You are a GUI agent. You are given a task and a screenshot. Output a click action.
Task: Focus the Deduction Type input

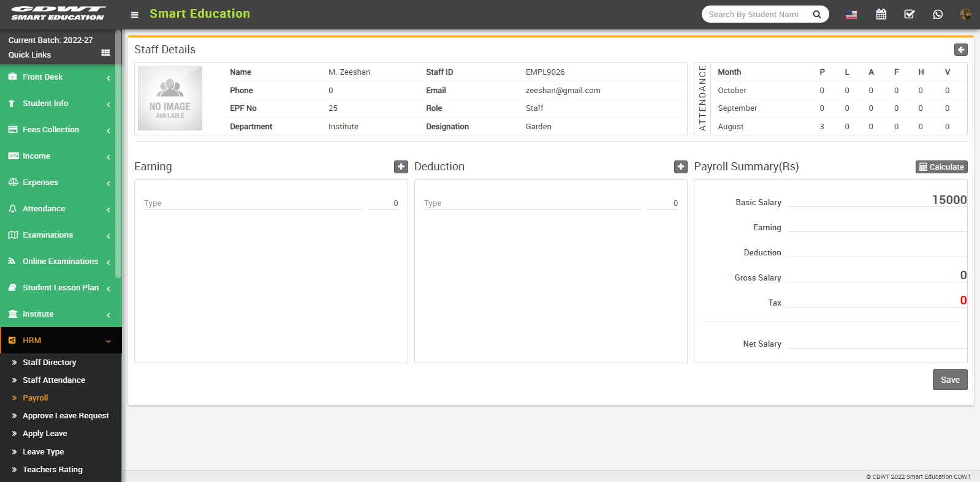click(x=532, y=203)
